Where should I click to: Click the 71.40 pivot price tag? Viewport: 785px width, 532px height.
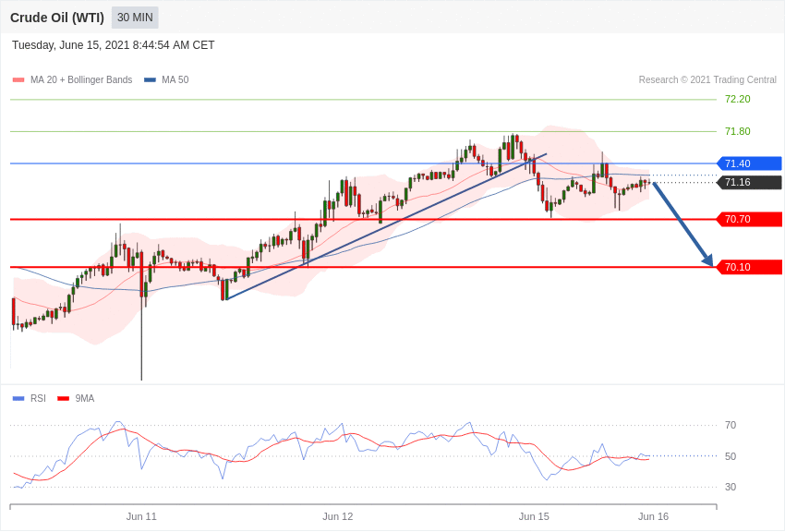coord(750,163)
